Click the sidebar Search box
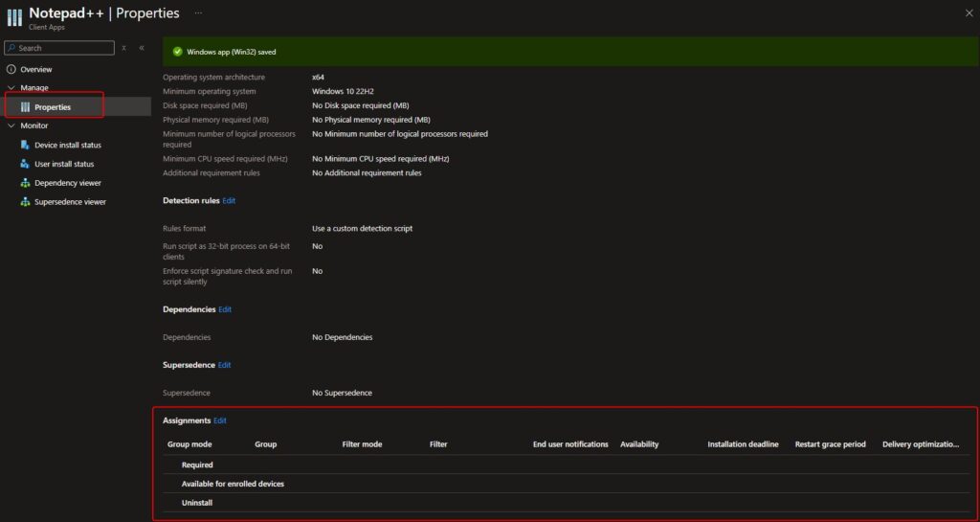This screenshot has height=522, width=980. click(x=59, y=48)
